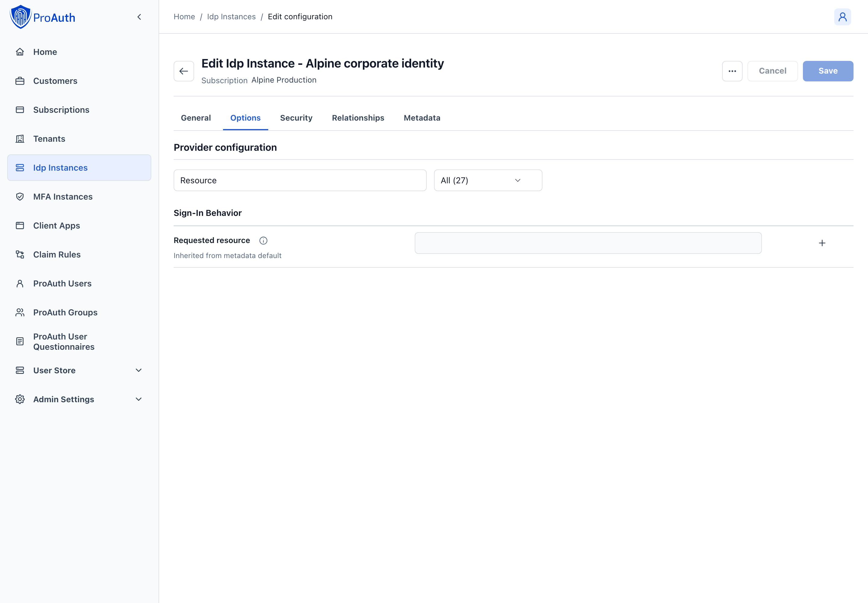Click the User Questionnaires form icon
The width and height of the screenshot is (868, 603).
(x=20, y=342)
